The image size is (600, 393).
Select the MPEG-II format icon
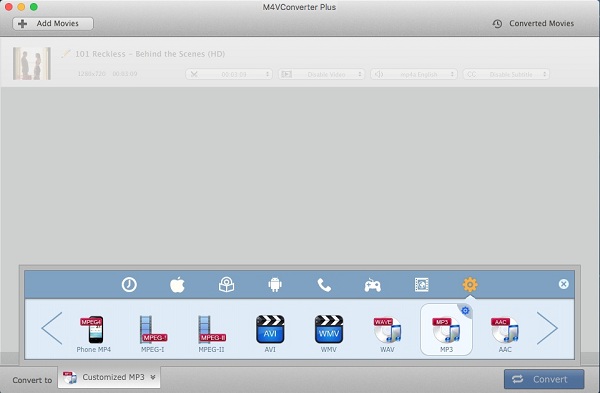(x=211, y=334)
